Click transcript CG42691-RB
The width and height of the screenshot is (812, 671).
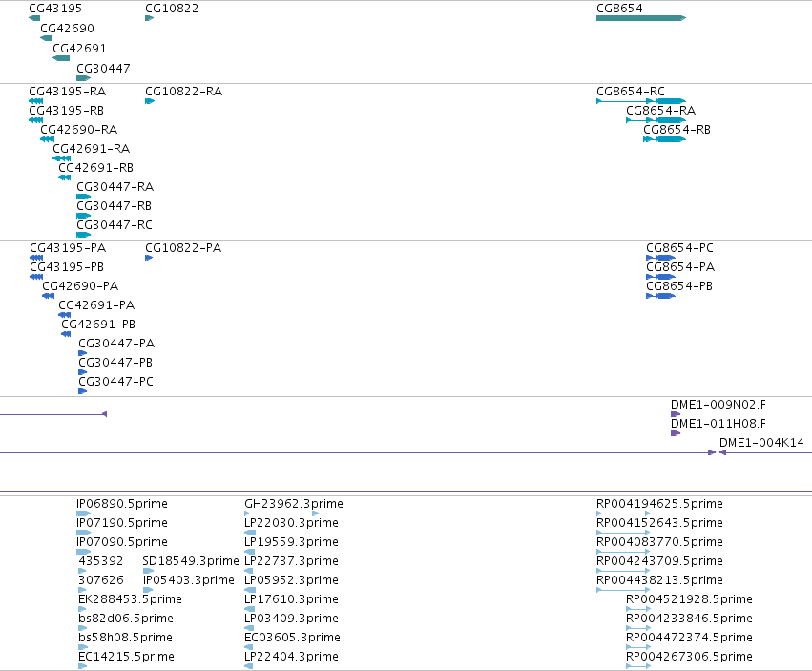click(x=96, y=168)
